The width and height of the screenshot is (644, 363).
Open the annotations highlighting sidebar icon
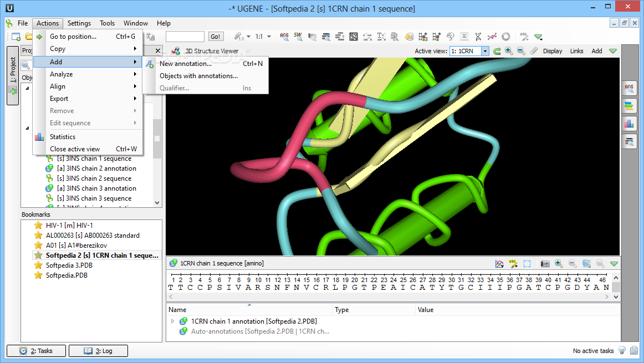(629, 105)
